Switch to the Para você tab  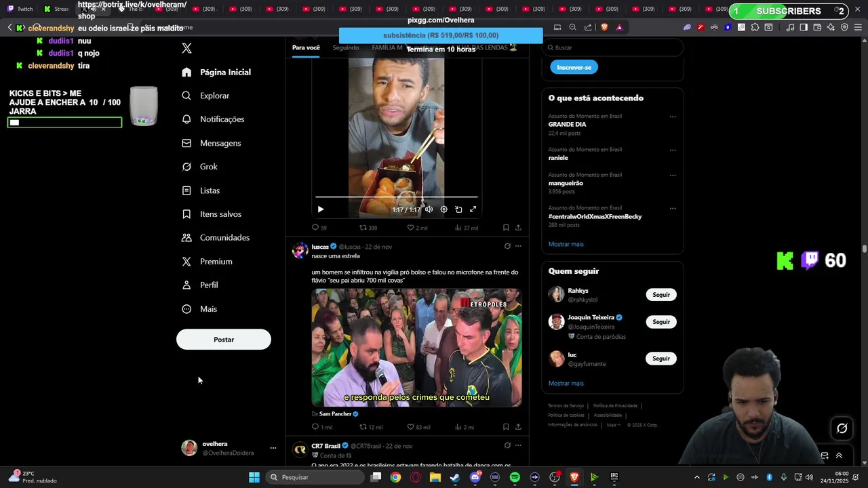(306, 47)
